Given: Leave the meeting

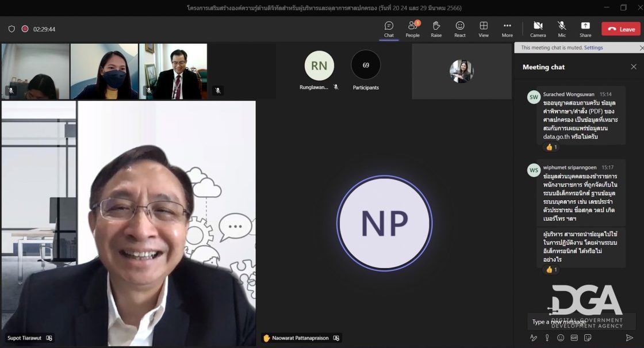Looking at the screenshot, I should pyautogui.click(x=620, y=29).
